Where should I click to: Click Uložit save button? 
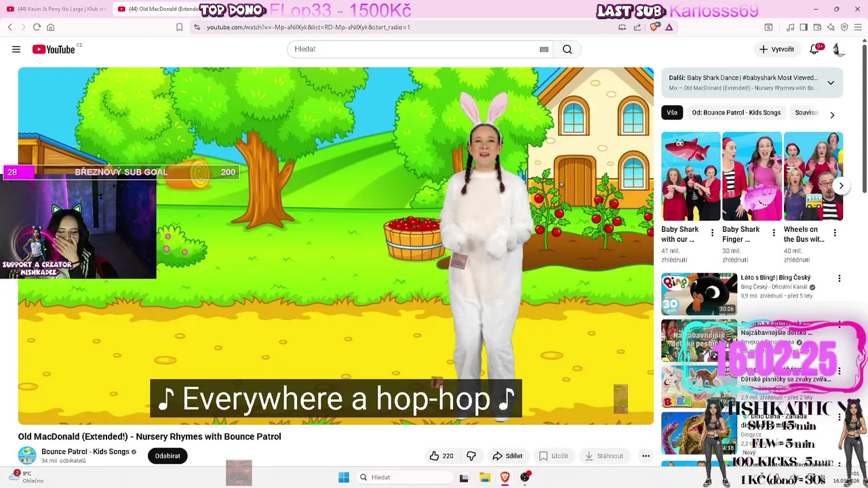[553, 456]
